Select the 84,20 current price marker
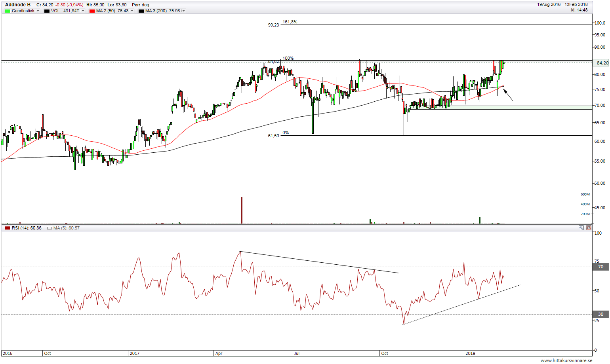This screenshot has height=364, width=610. click(x=602, y=63)
